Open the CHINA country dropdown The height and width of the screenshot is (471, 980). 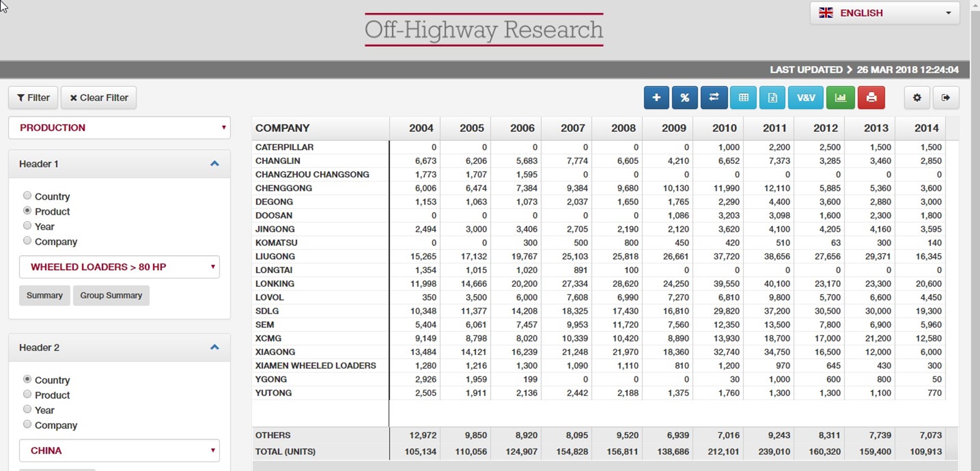tap(119, 450)
